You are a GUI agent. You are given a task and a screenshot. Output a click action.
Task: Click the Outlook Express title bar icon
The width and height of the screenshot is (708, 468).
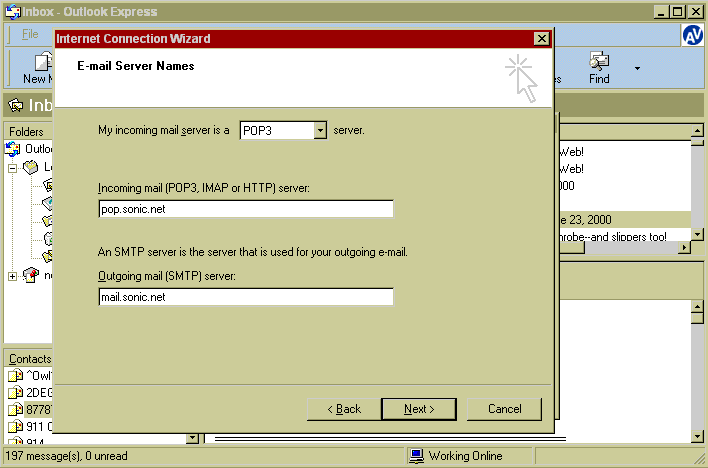pyautogui.click(x=13, y=12)
